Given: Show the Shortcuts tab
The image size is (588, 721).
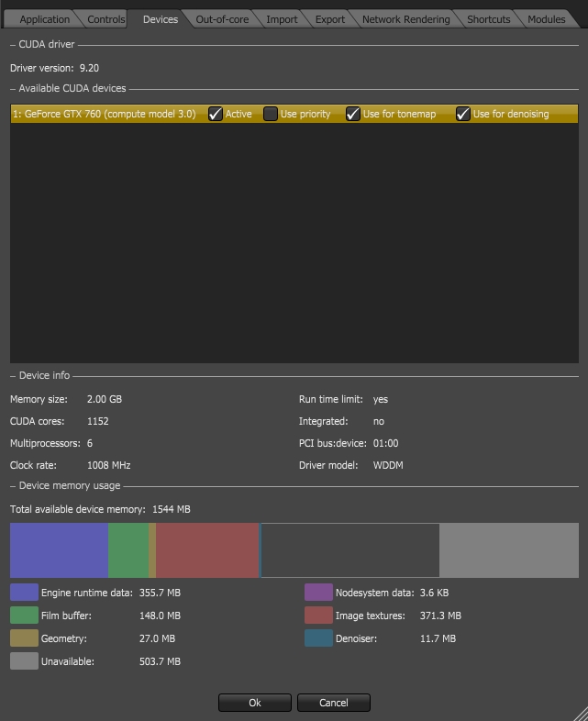Looking at the screenshot, I should 488,19.
